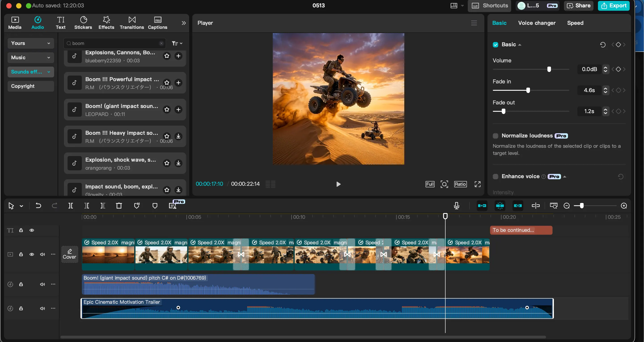644x342 pixels.
Task: Click the timeline preview screen icon
Action: [x=553, y=206]
